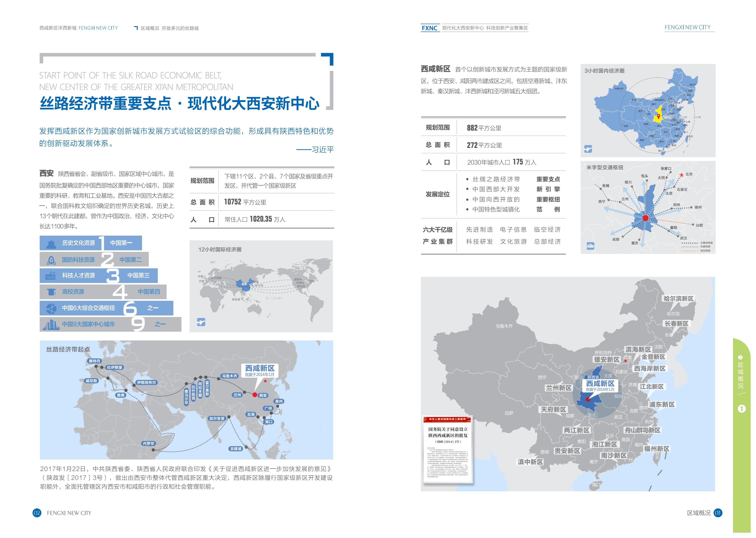756x538 pixels.
Task: Click the 中国第四 ranking label
Action: tap(149, 292)
